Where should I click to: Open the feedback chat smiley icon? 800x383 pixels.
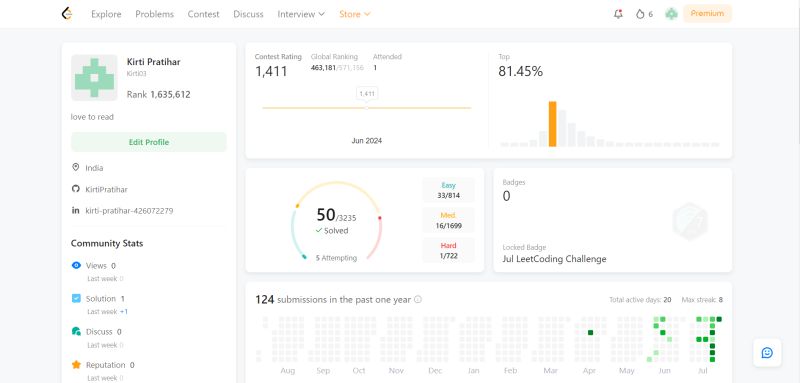767,352
